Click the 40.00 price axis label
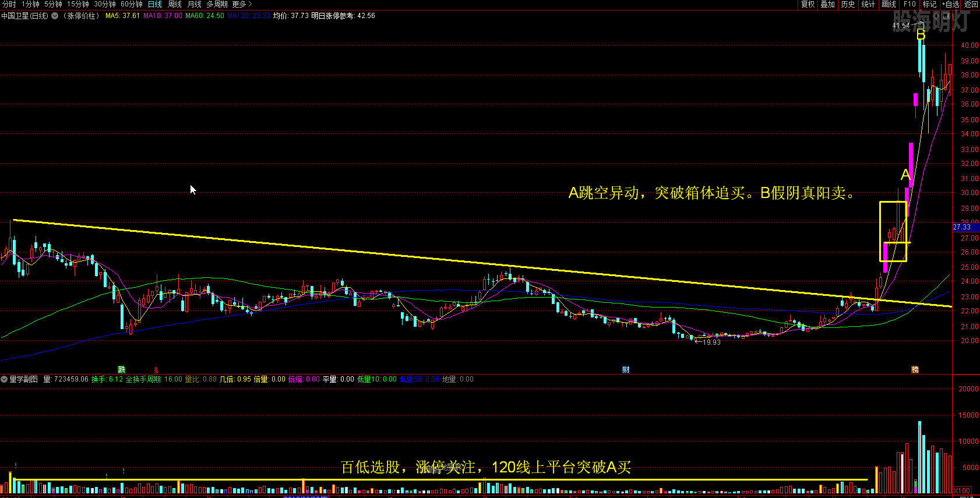Viewport: 980px width, 498px height. coord(970,45)
